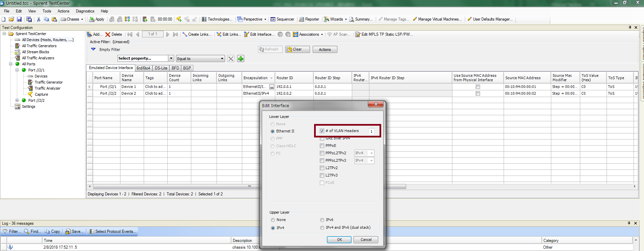Click Cancel in Edit Interface dialog
Viewport: 644px width, 251px height.
pyautogui.click(x=366, y=240)
